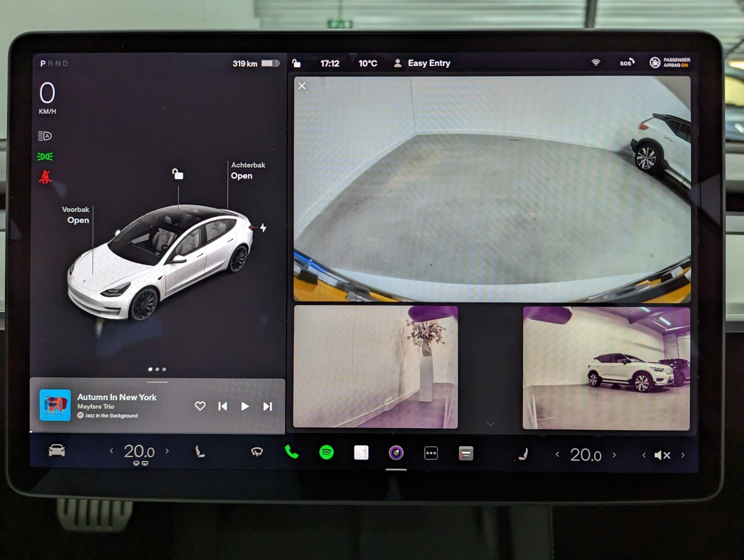Open the white app icon beside Spotify
This screenshot has width=744, height=560.
pyautogui.click(x=361, y=453)
